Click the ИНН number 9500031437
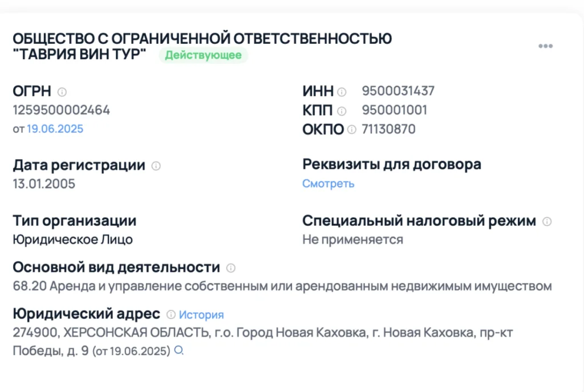 pos(398,91)
